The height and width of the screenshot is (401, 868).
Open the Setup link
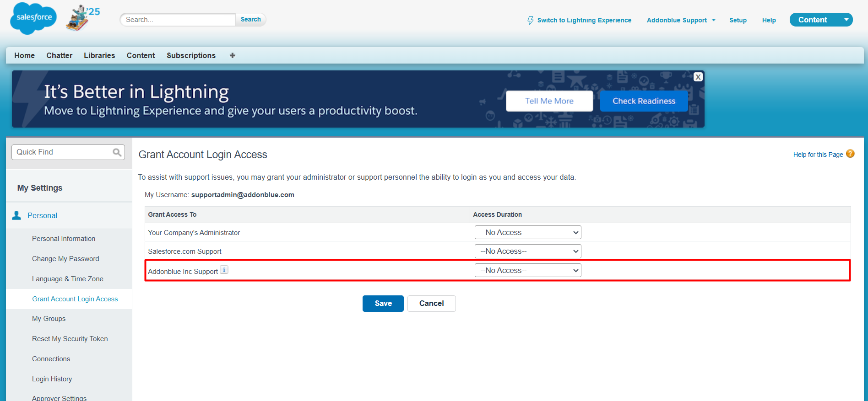pos(738,20)
